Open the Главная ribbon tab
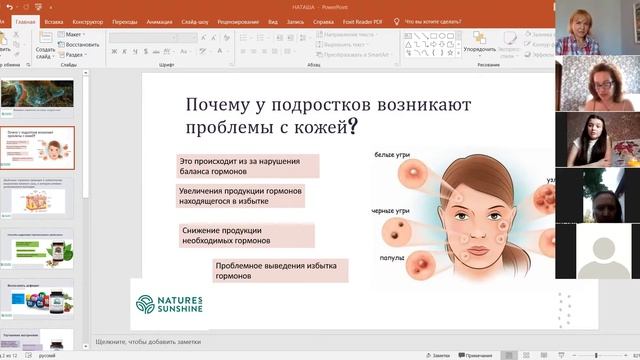 [x=25, y=22]
